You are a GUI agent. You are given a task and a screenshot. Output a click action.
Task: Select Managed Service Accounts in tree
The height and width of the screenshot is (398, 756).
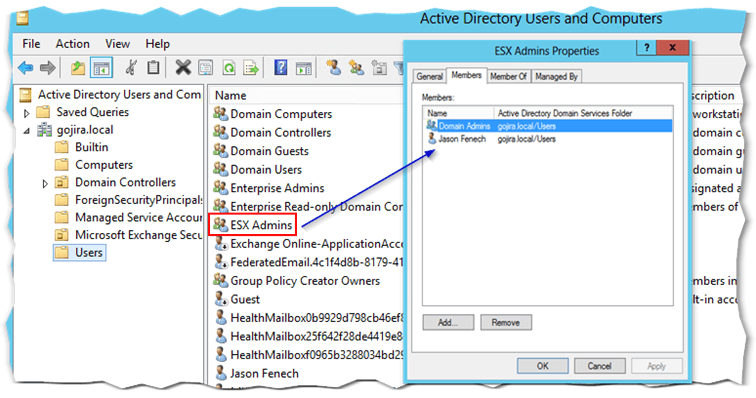pyautogui.click(x=138, y=218)
